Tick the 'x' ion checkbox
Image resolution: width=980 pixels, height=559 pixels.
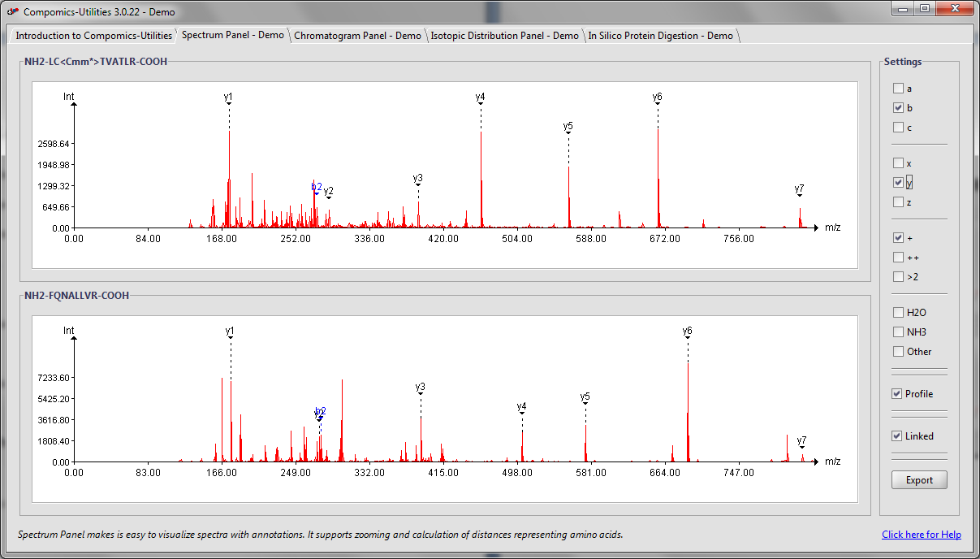[898, 163]
